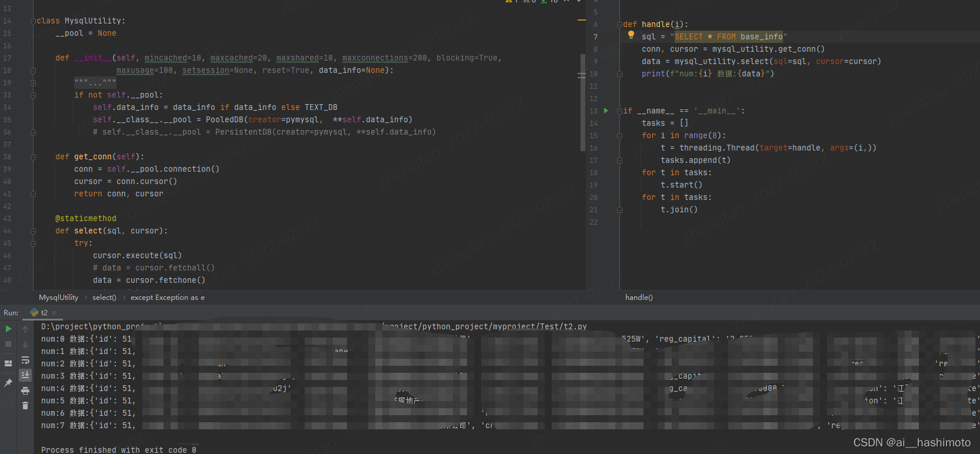The image size is (980, 454).
Task: Jump down the stack trace with down arrow
Action: 25,345
